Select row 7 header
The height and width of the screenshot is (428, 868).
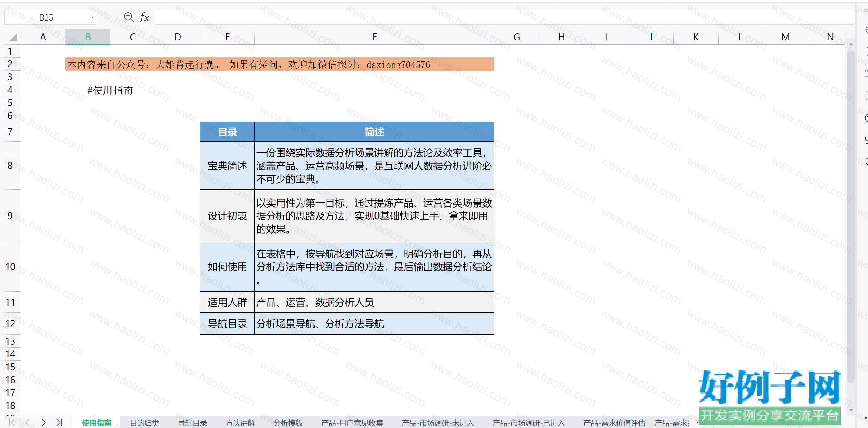pos(10,132)
